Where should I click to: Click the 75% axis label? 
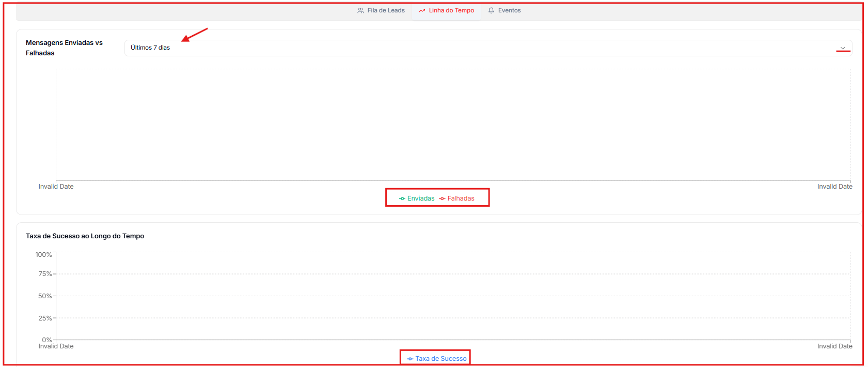(x=45, y=274)
